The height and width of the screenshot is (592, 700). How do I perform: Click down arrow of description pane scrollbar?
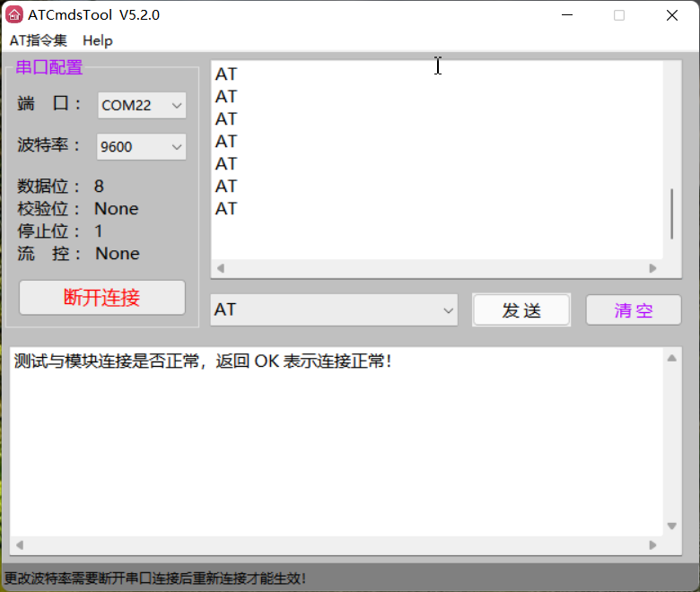click(x=672, y=526)
